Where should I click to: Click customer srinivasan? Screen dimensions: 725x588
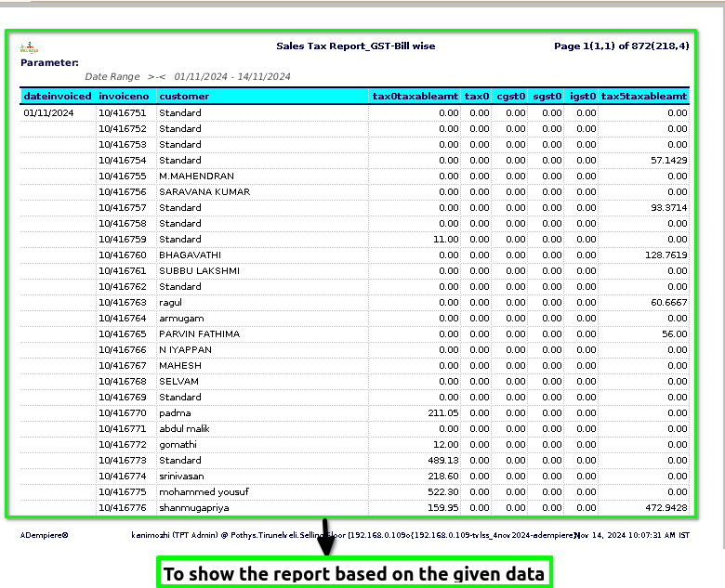coord(181,477)
